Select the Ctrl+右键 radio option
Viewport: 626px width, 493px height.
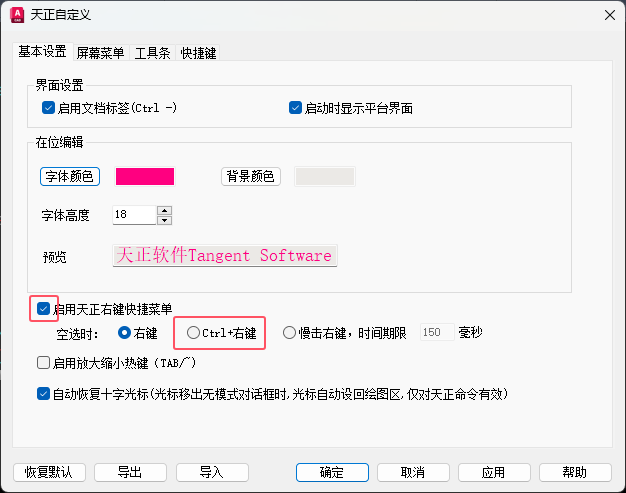(x=194, y=332)
